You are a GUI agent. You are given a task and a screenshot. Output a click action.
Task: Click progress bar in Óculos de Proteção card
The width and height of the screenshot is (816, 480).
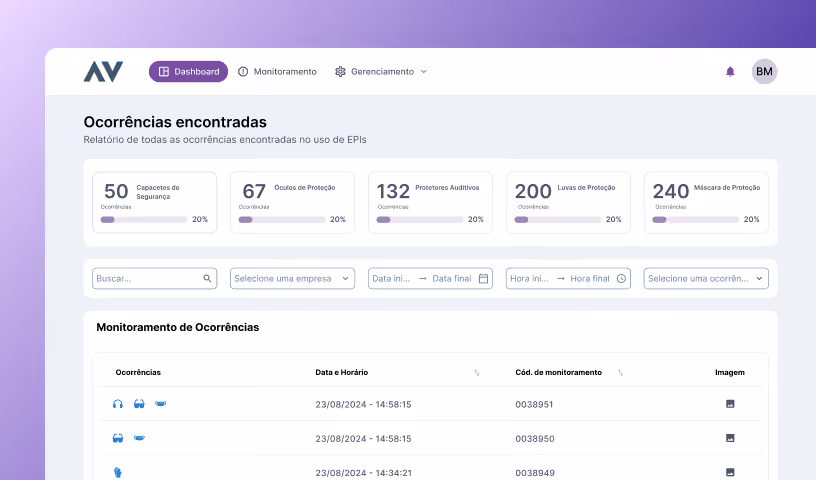282,220
